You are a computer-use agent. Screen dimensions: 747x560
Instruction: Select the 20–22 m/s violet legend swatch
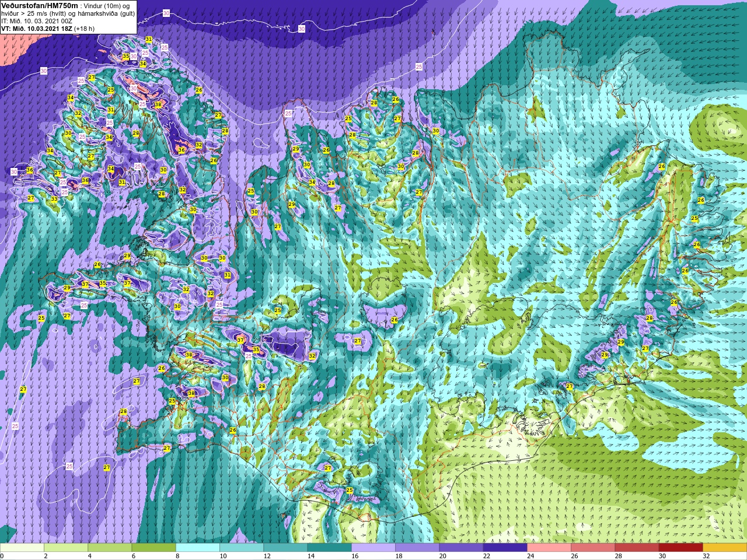pyautogui.click(x=461, y=548)
